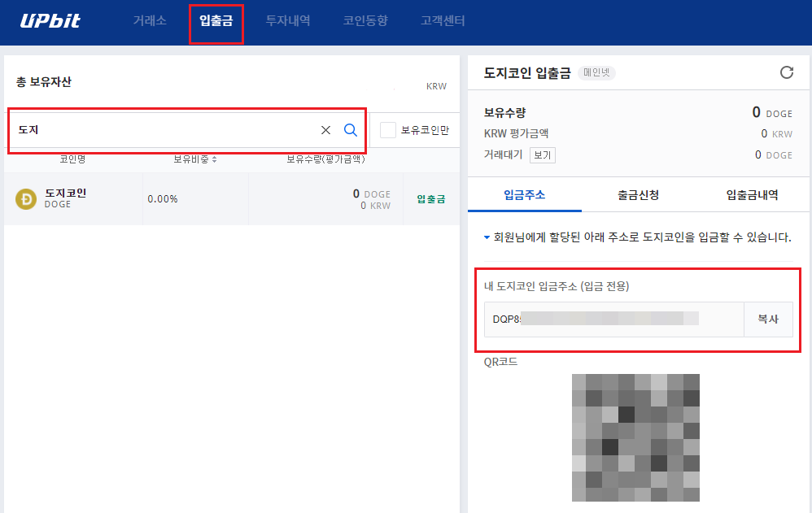Click the QR코드 label
This screenshot has width=812, height=513.
(500, 362)
